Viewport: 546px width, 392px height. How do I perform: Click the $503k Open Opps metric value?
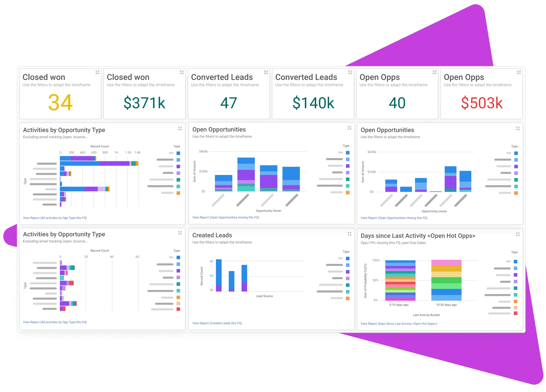coord(482,103)
